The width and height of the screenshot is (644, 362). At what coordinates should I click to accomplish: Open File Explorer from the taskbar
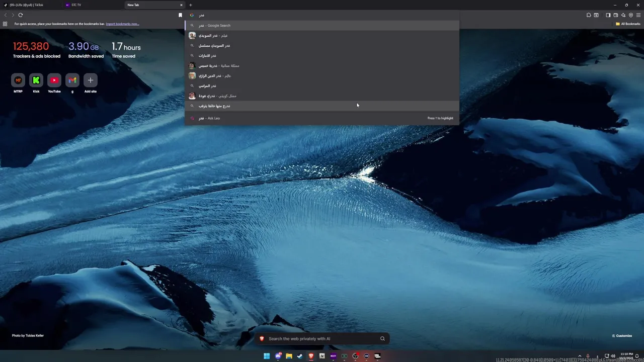click(289, 356)
